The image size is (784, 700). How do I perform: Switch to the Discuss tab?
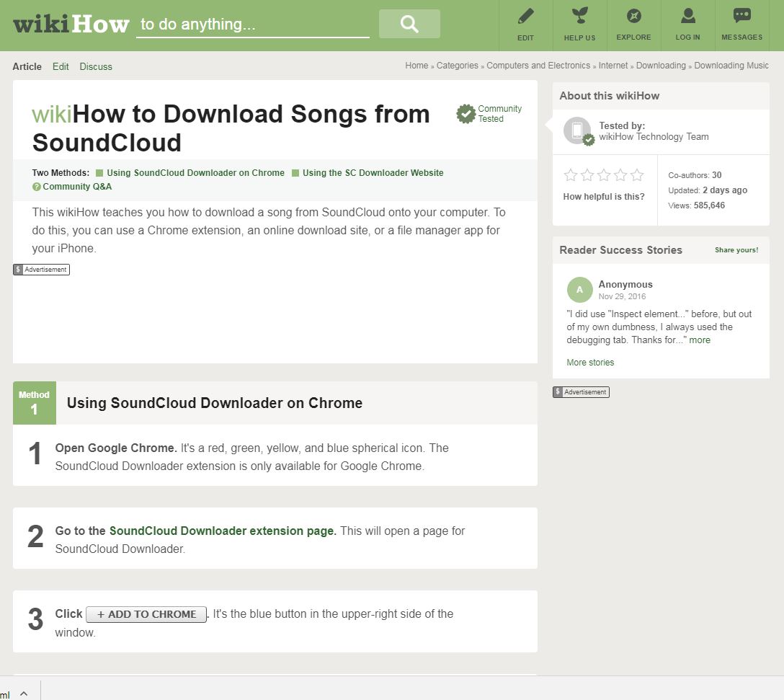[x=96, y=66]
